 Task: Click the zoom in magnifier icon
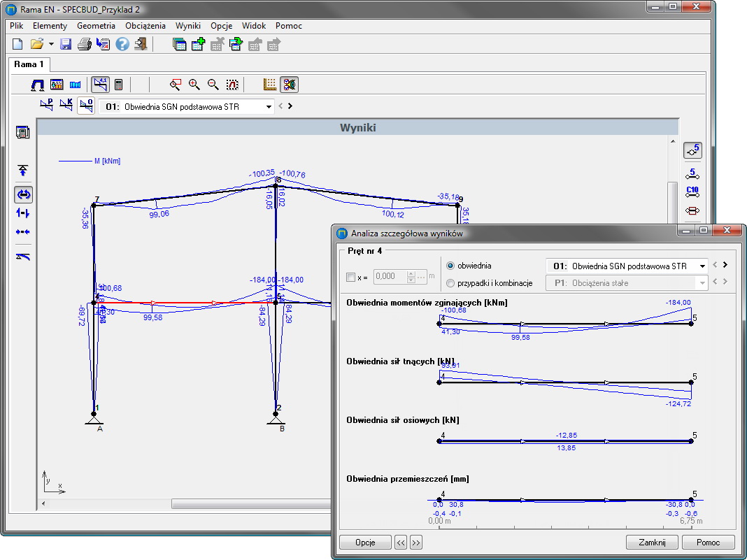point(194,85)
